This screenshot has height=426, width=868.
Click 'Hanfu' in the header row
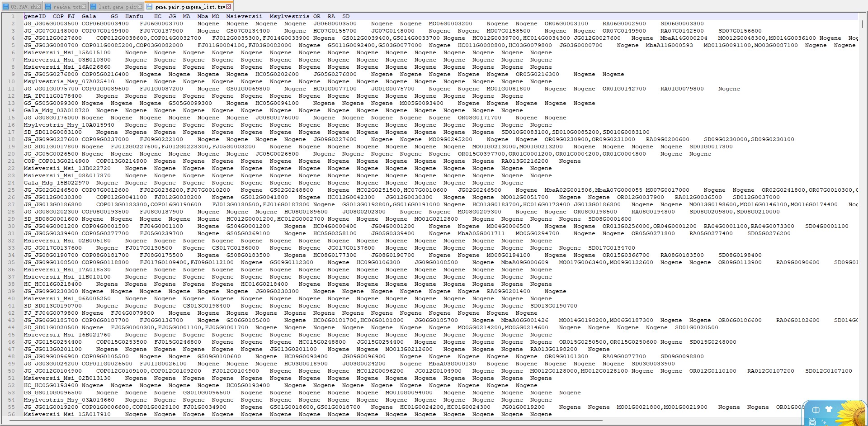pyautogui.click(x=134, y=16)
